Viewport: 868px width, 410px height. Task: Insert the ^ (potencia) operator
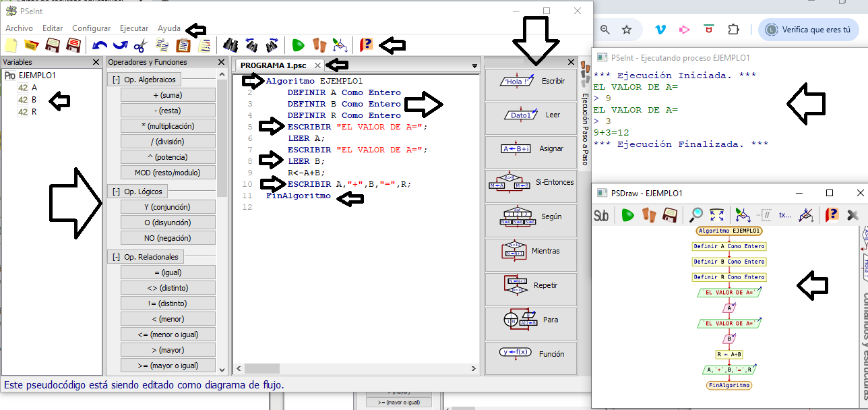tap(168, 157)
